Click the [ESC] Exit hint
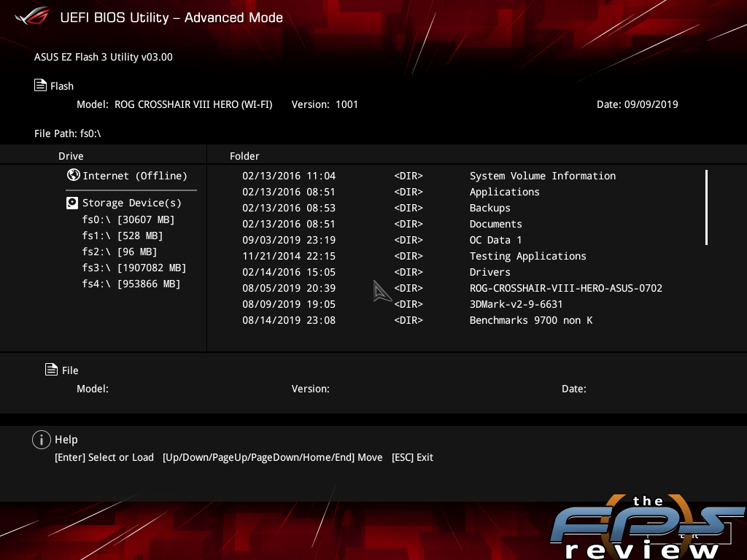 (x=412, y=457)
